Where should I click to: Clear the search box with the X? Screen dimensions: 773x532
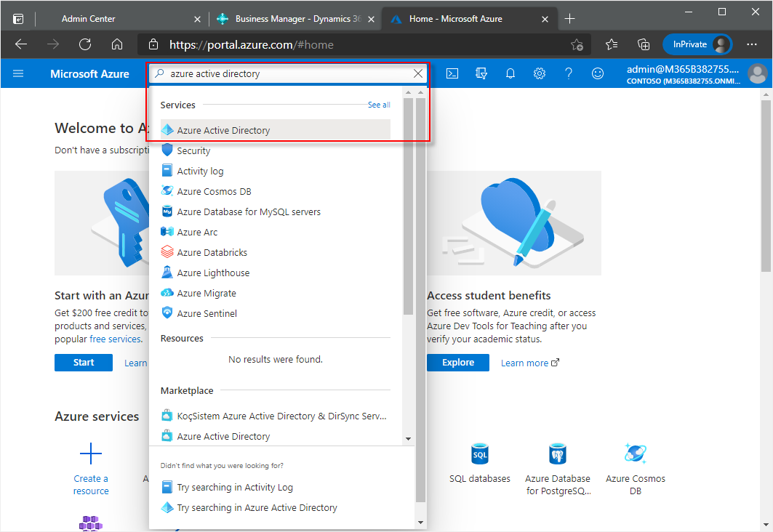coord(418,73)
